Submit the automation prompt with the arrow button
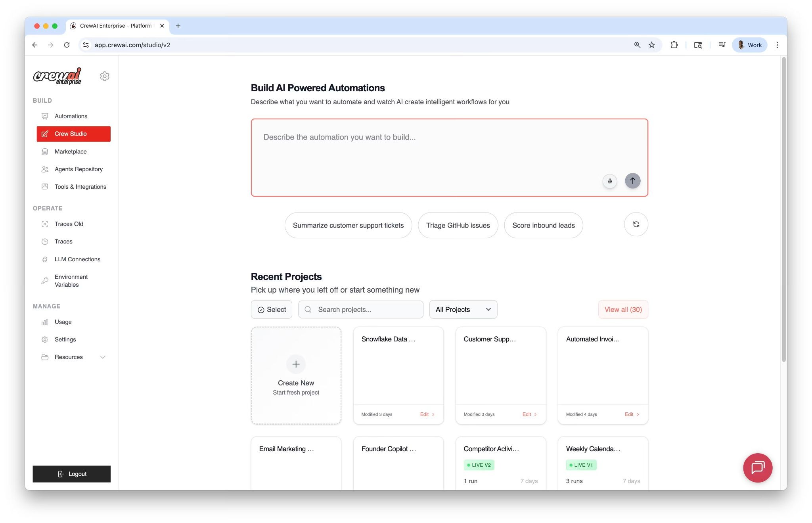 point(633,181)
